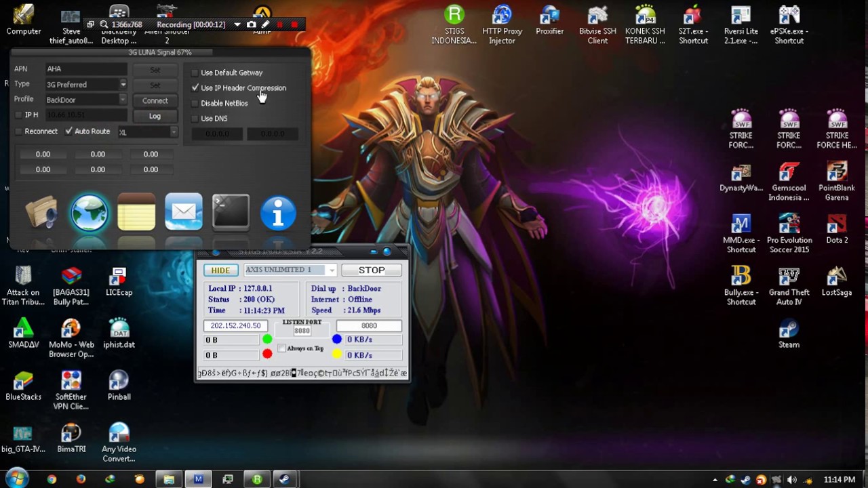Image resolution: width=868 pixels, height=488 pixels.
Task: Click the mail envelope icon in LUNA dock
Action: point(183,212)
